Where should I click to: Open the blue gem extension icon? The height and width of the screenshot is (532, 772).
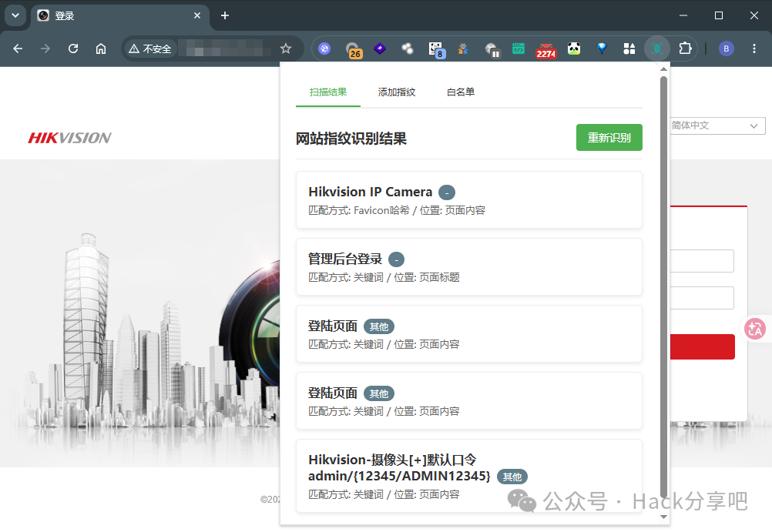pyautogui.click(x=602, y=49)
